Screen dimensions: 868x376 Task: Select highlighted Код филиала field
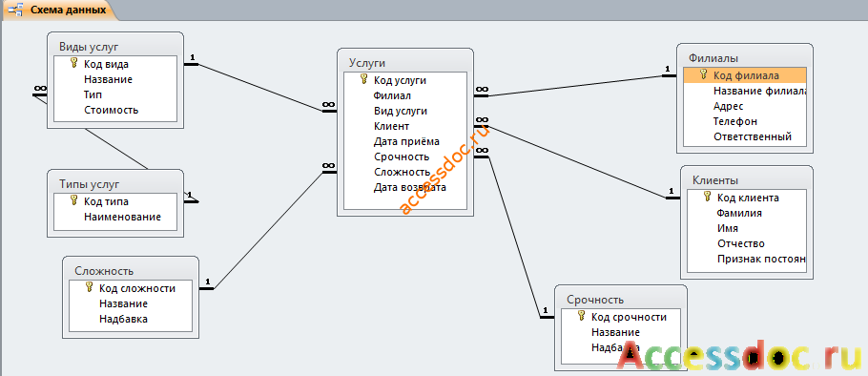pos(745,75)
